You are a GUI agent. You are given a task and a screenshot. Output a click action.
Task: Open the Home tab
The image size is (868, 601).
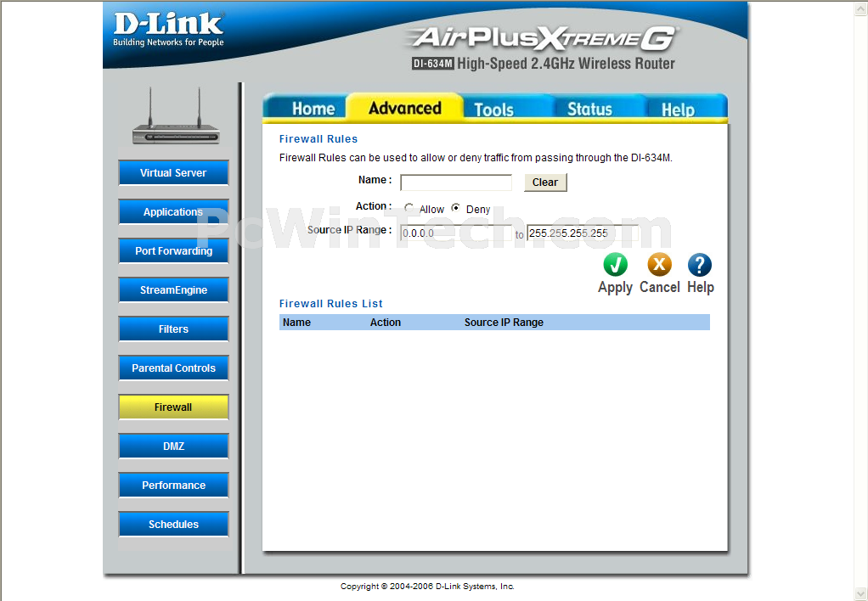[313, 109]
